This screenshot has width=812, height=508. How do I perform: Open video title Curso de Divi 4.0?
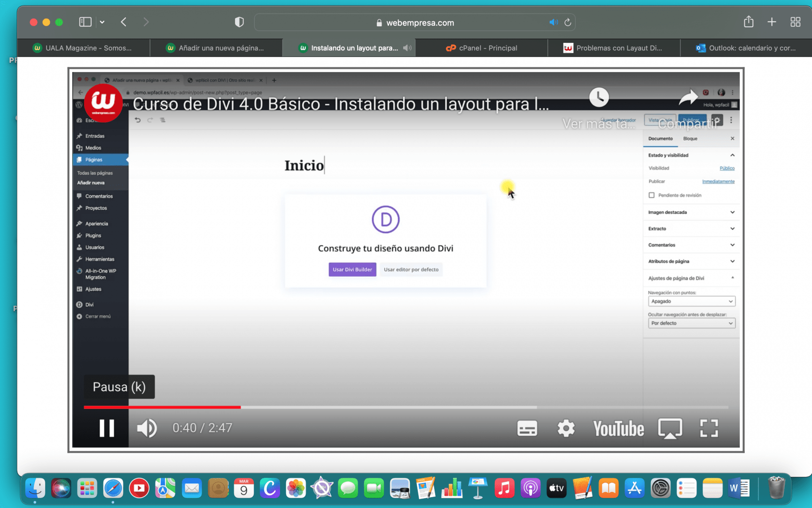[x=341, y=104]
